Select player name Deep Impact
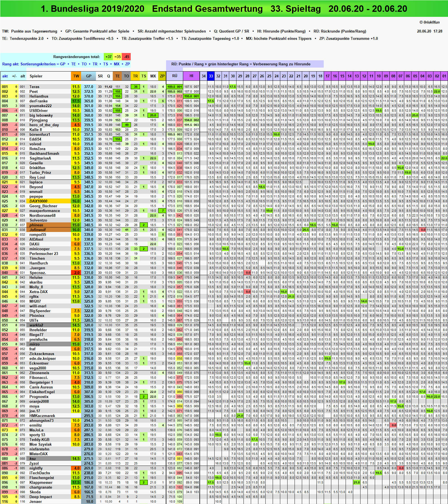The image size is (448, 504). pos(41,497)
